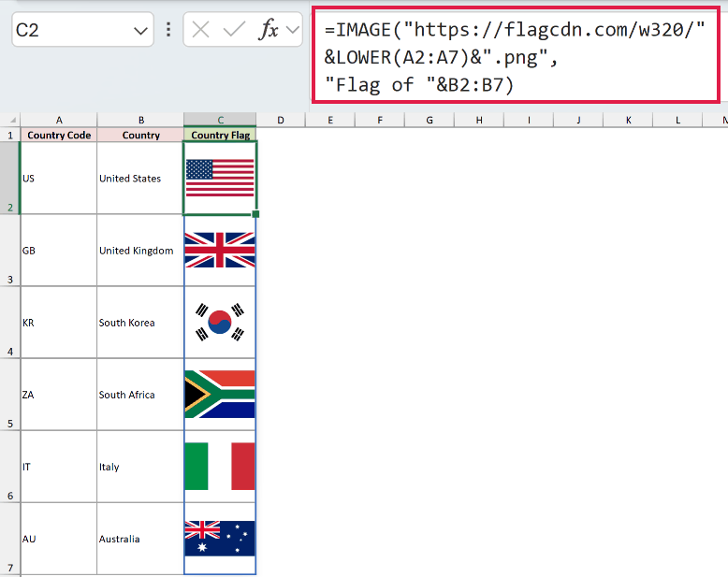
Task: Select the South Korea cell
Action: (140, 323)
